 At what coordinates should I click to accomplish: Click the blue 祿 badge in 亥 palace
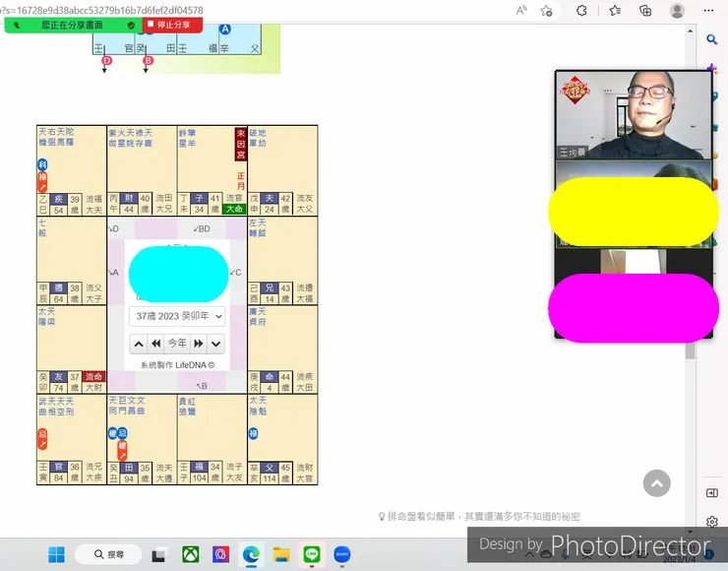coord(254,433)
